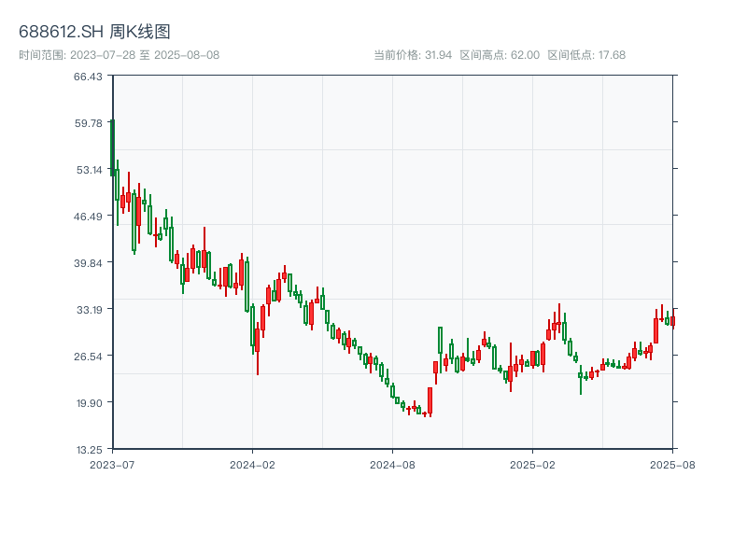Click the 区间低点 17.68 label
Image resolution: width=747 pixels, height=560 pixels.
[x=586, y=55]
